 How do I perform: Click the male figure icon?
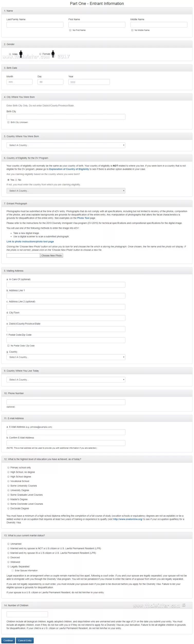coord(21,54)
